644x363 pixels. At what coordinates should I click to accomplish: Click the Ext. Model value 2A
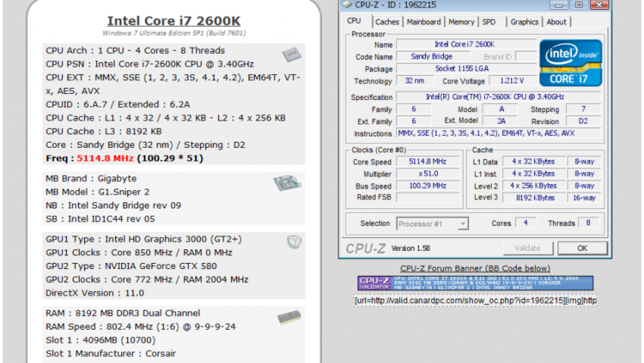[x=500, y=121]
